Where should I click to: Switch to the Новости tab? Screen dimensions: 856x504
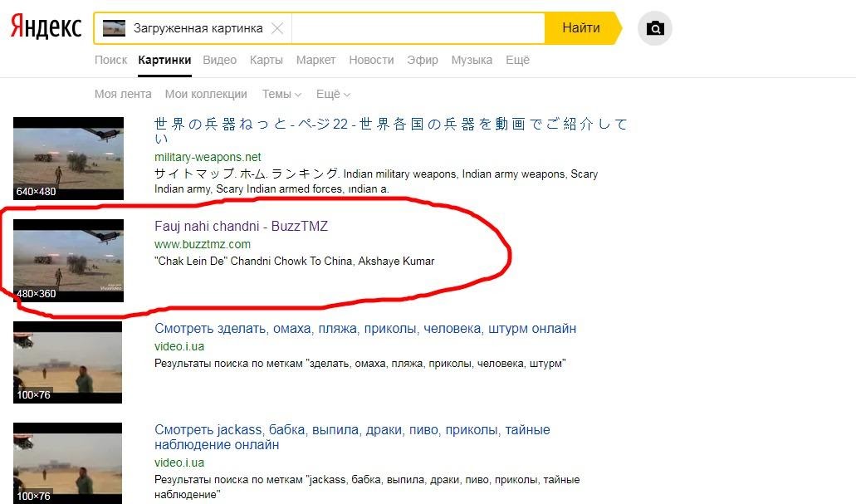371,60
